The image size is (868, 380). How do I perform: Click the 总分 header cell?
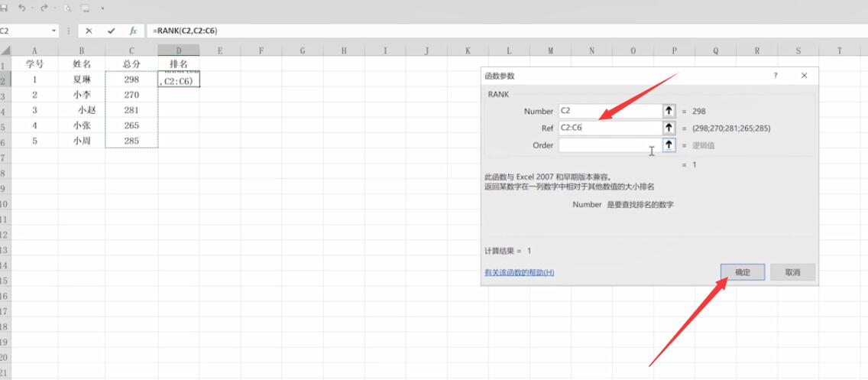point(131,63)
